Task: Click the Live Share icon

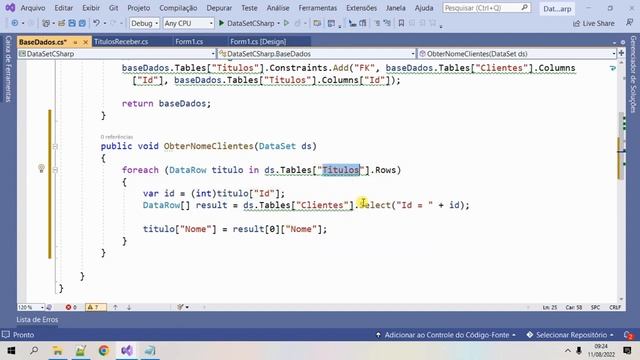Action: (x=576, y=24)
